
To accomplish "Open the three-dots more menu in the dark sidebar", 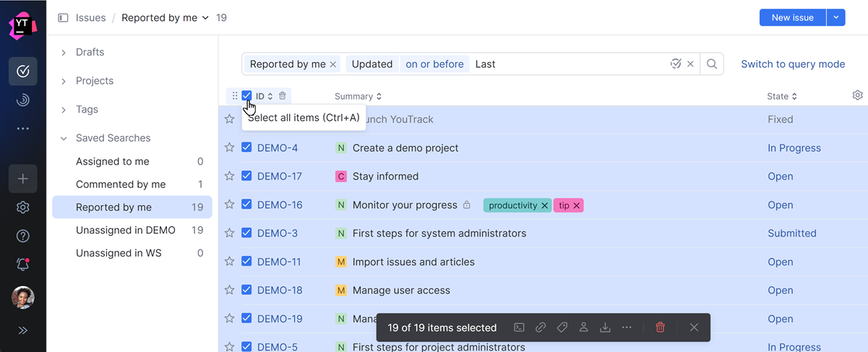I will click(23, 129).
